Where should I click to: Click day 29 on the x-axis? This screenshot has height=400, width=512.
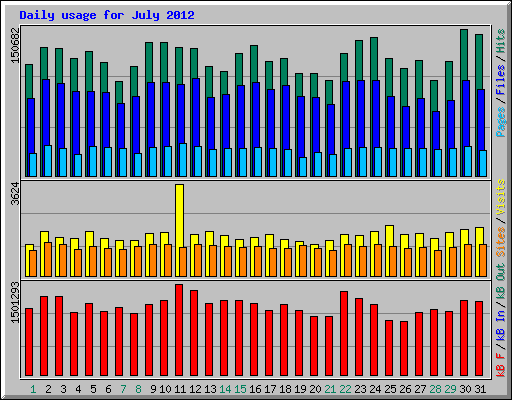pos(450,389)
